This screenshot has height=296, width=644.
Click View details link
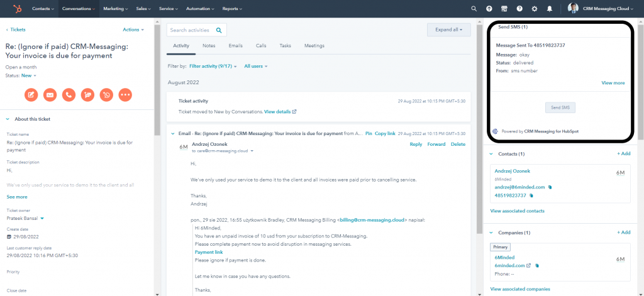tap(277, 112)
